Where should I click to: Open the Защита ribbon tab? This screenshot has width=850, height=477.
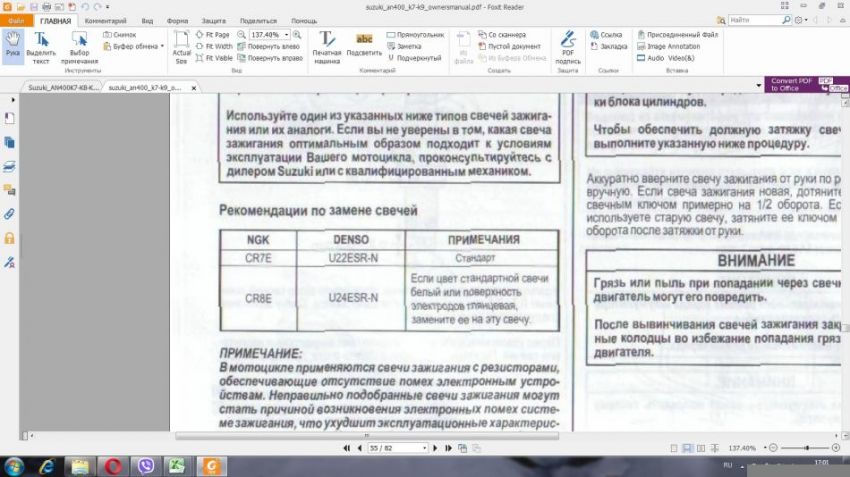pyautogui.click(x=214, y=21)
